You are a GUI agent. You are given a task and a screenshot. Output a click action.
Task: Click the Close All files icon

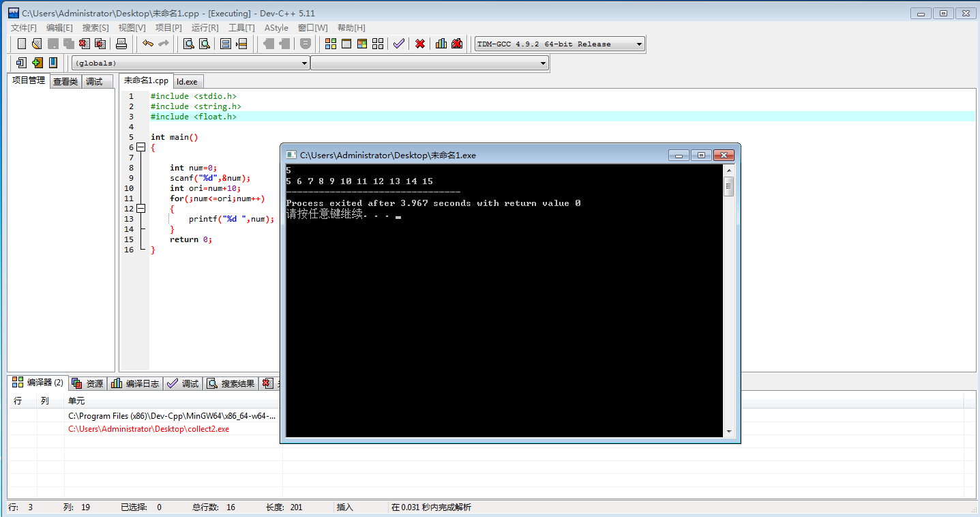point(100,44)
